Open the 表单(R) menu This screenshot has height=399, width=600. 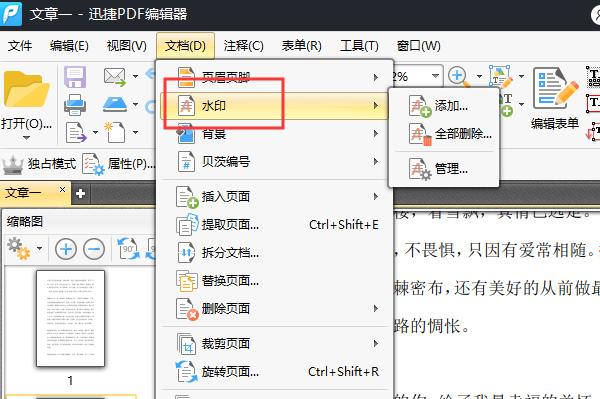[302, 46]
